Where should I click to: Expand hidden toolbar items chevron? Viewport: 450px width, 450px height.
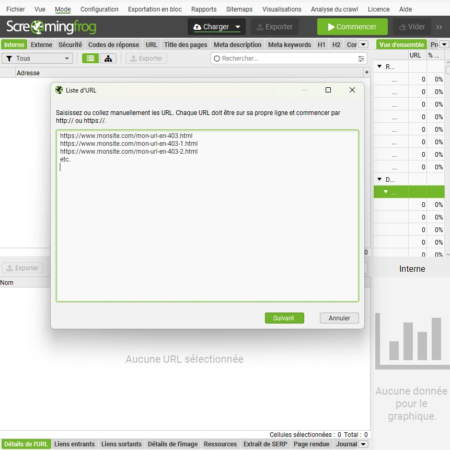[439, 27]
